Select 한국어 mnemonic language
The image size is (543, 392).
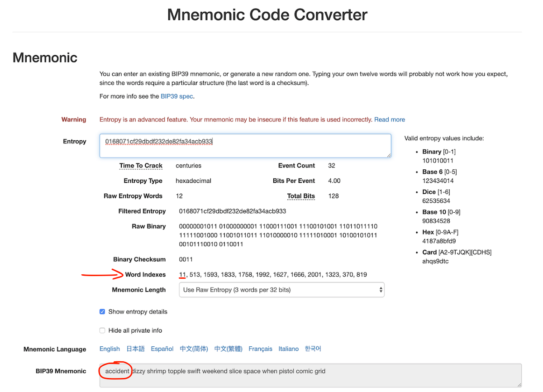click(x=313, y=349)
